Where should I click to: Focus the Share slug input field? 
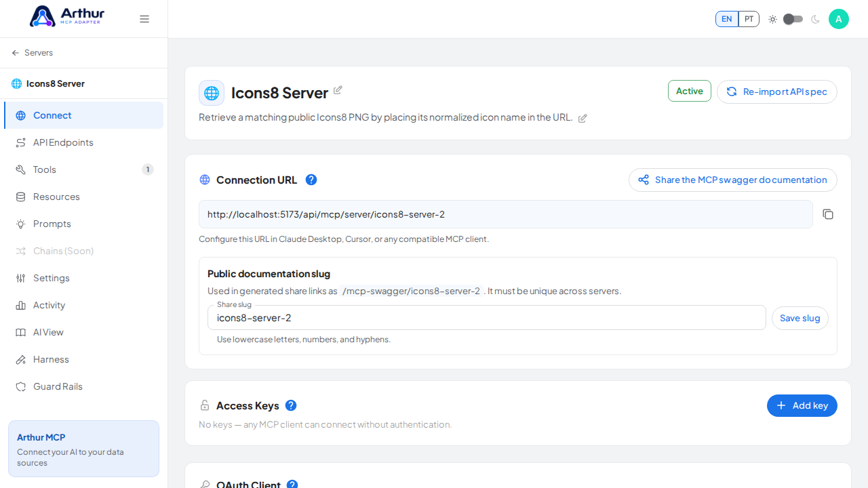point(487,318)
